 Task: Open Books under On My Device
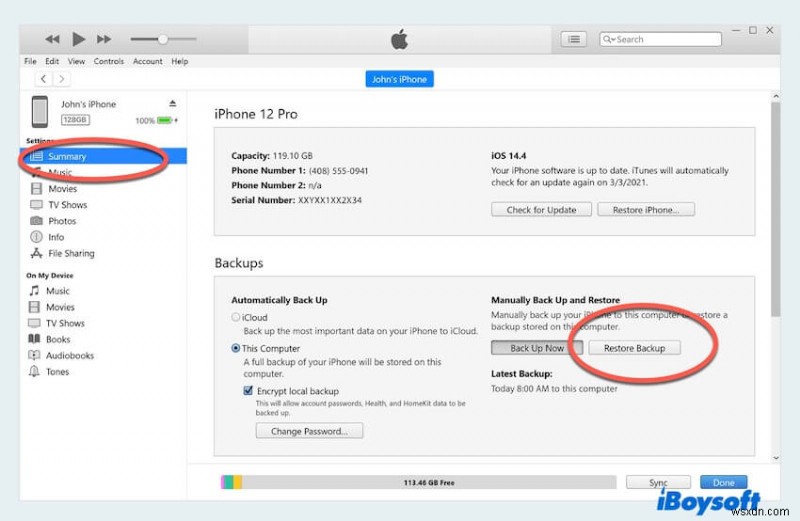58,339
